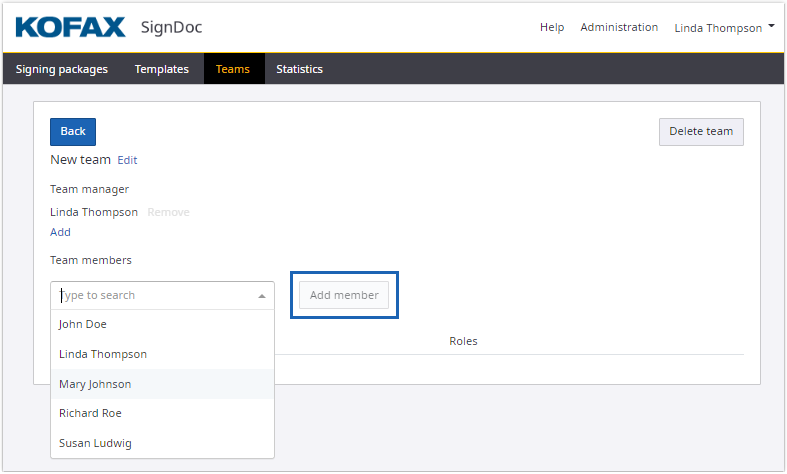This screenshot has height=474, width=787.
Task: Open the Help page
Action: click(552, 27)
